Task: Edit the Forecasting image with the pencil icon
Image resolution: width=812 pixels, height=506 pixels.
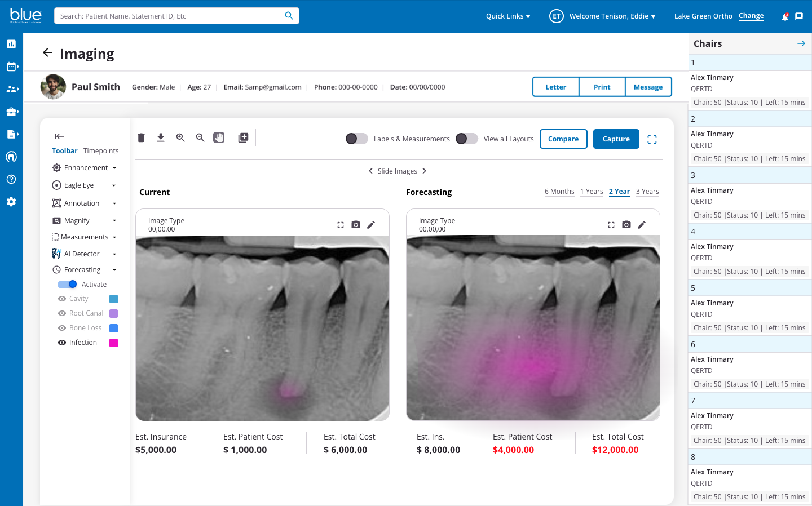Action: 642,225
